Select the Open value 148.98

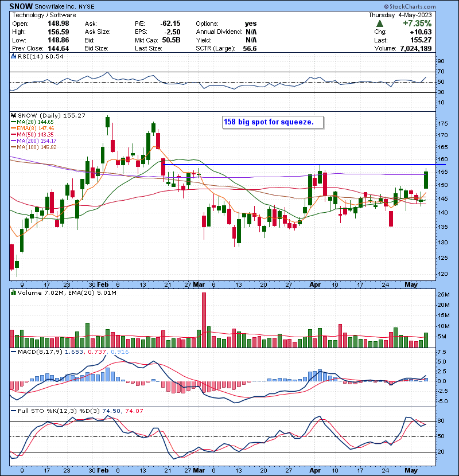[x=59, y=24]
